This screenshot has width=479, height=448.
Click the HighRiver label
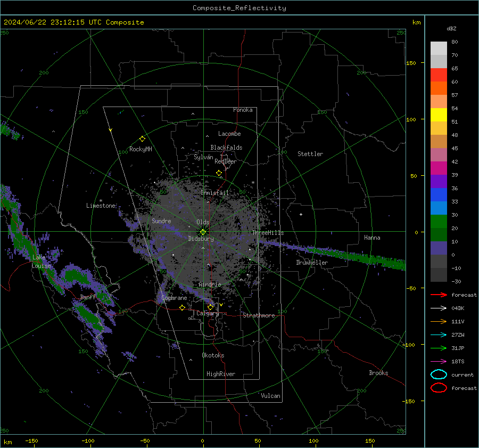pyautogui.click(x=221, y=374)
